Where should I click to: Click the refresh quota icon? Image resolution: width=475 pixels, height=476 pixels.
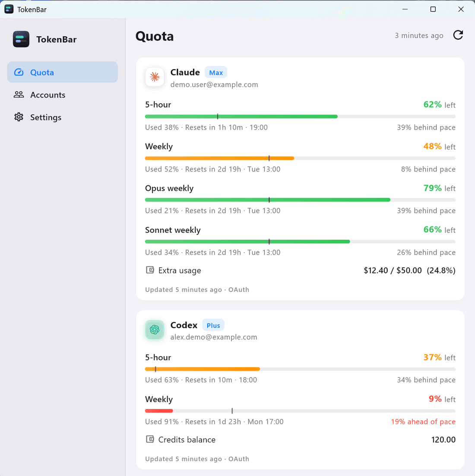pyautogui.click(x=458, y=35)
